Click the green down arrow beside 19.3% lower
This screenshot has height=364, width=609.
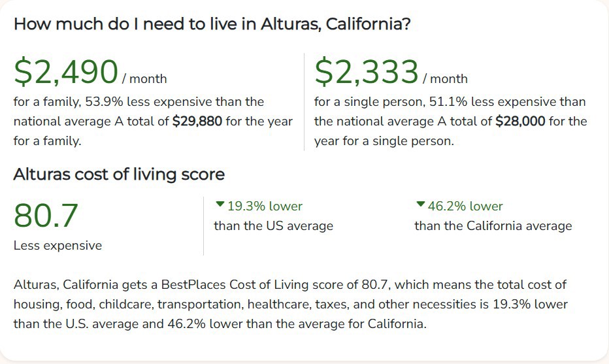tap(220, 206)
